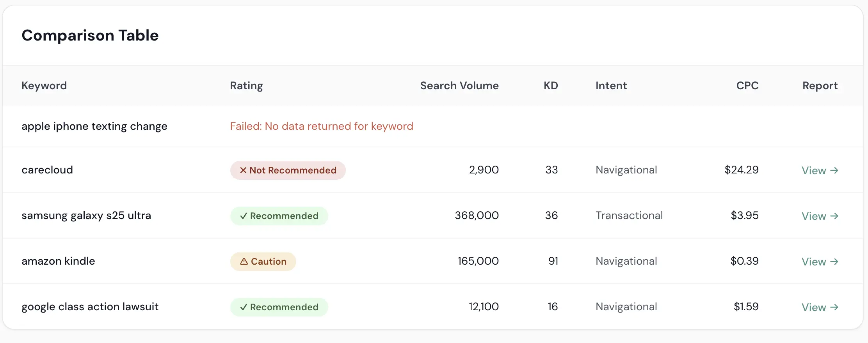
Task: Click the KD value 33
Action: click(551, 170)
